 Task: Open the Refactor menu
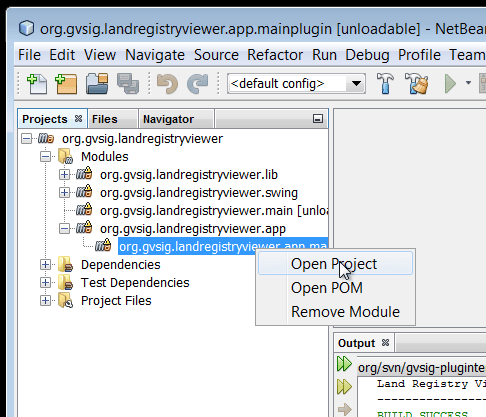pyautogui.click(x=275, y=55)
